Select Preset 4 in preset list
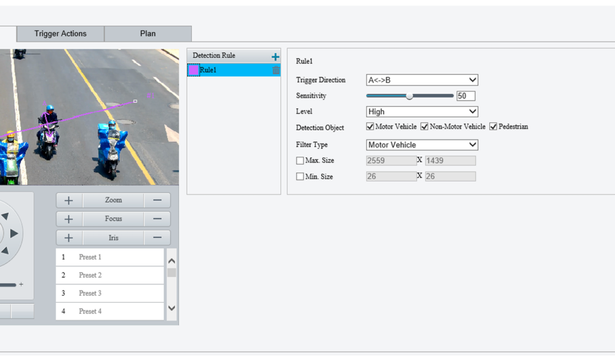The width and height of the screenshot is (615, 364). coord(110,312)
